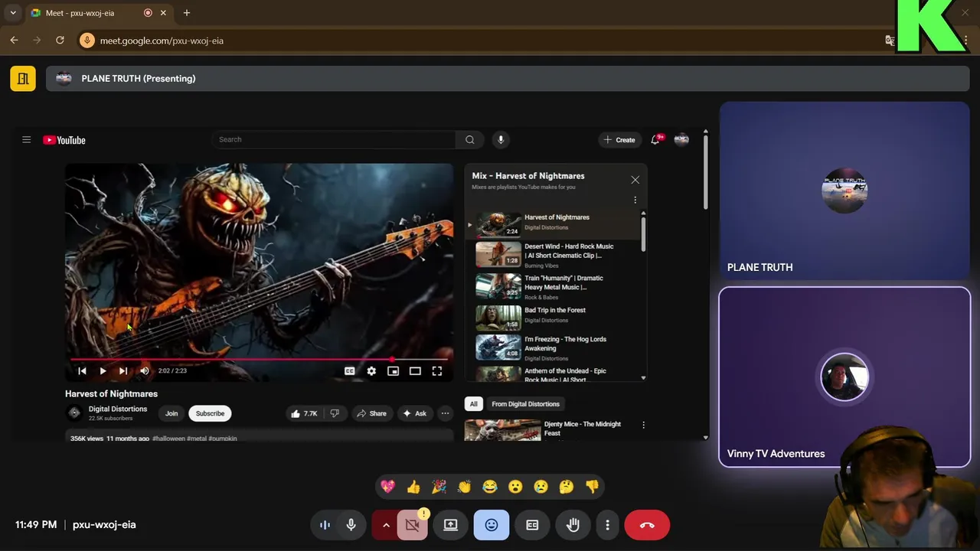The width and height of the screenshot is (980, 551).
Task: Mute the microphone in Meet toolbar
Action: (351, 525)
